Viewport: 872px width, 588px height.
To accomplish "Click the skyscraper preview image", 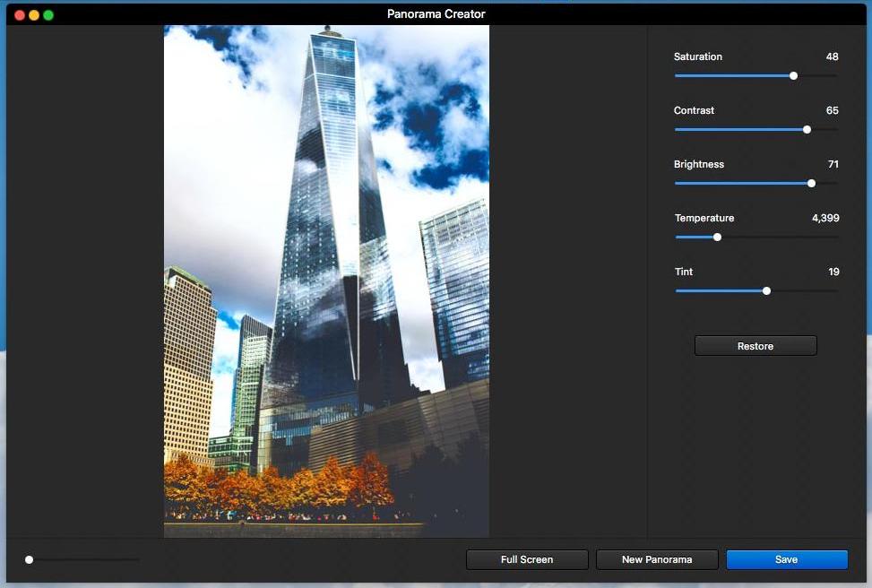I will [326, 281].
